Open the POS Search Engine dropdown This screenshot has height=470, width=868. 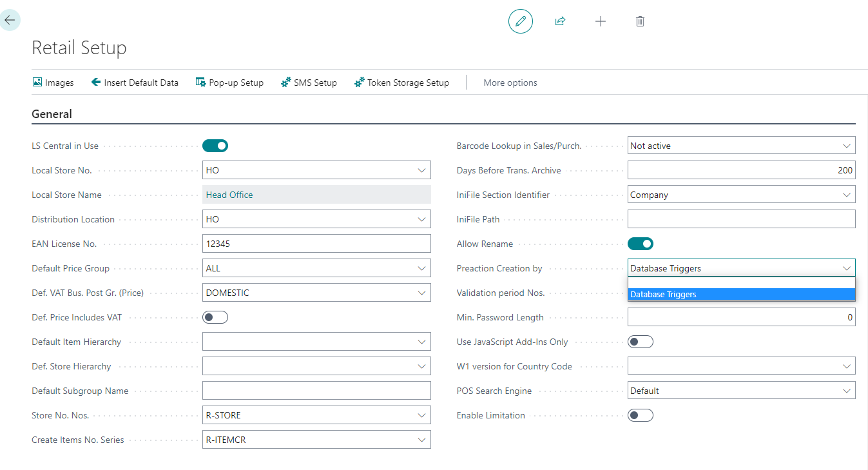click(847, 391)
